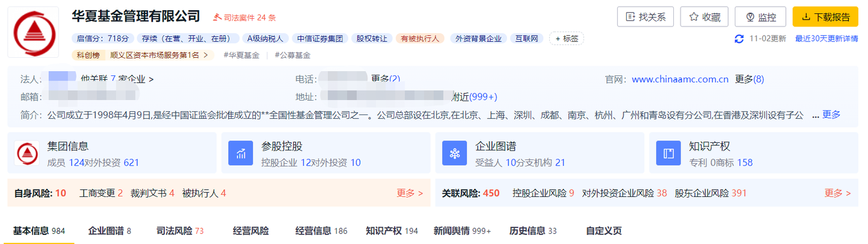Click 控股企业 12 count

point(285,163)
